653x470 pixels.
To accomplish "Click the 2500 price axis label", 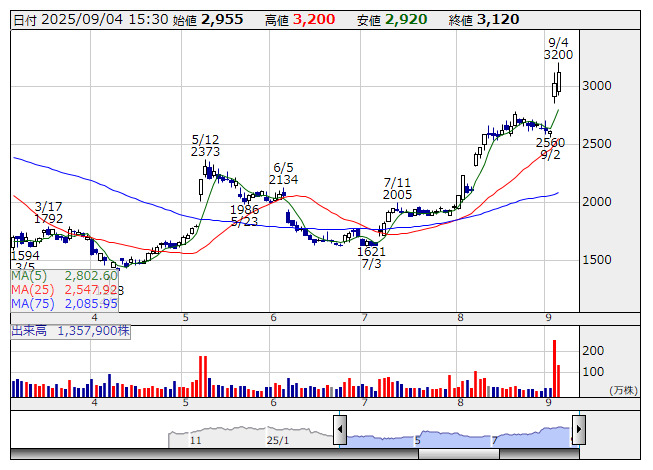I will click(597, 144).
